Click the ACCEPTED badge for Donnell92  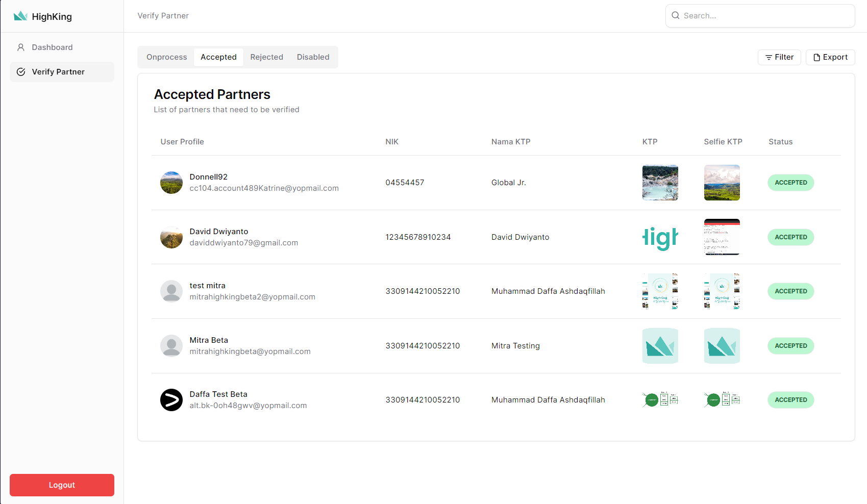[790, 183]
